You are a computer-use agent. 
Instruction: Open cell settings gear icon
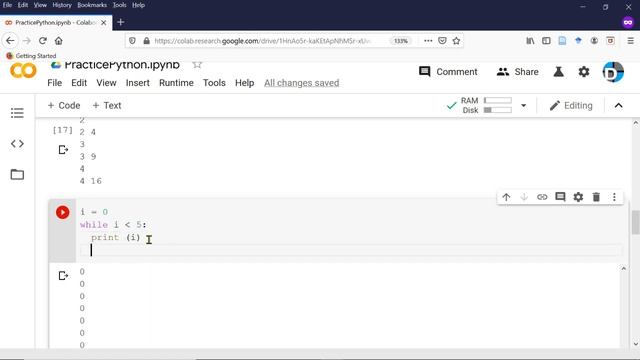point(578,197)
